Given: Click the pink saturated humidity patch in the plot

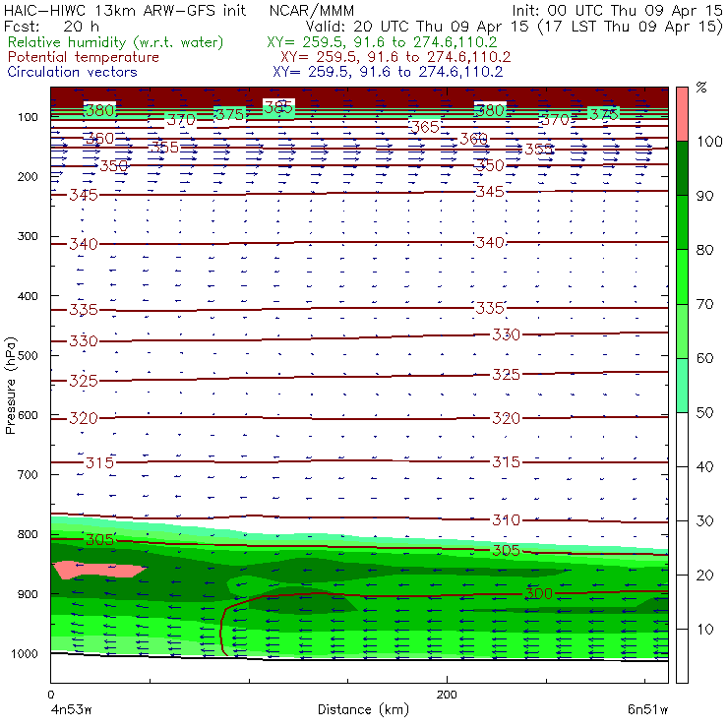Looking at the screenshot, I should click(x=97, y=570).
